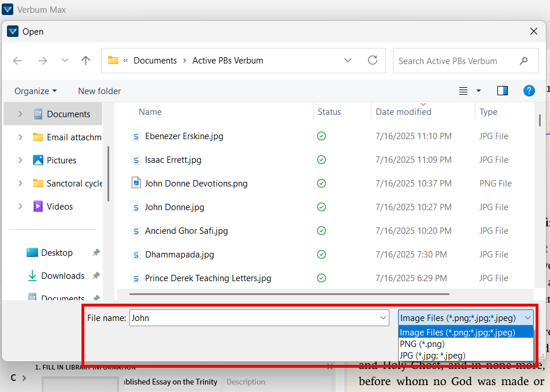This screenshot has width=550, height=392.
Task: Select Dhammapada.jpg file
Action: 180,255
